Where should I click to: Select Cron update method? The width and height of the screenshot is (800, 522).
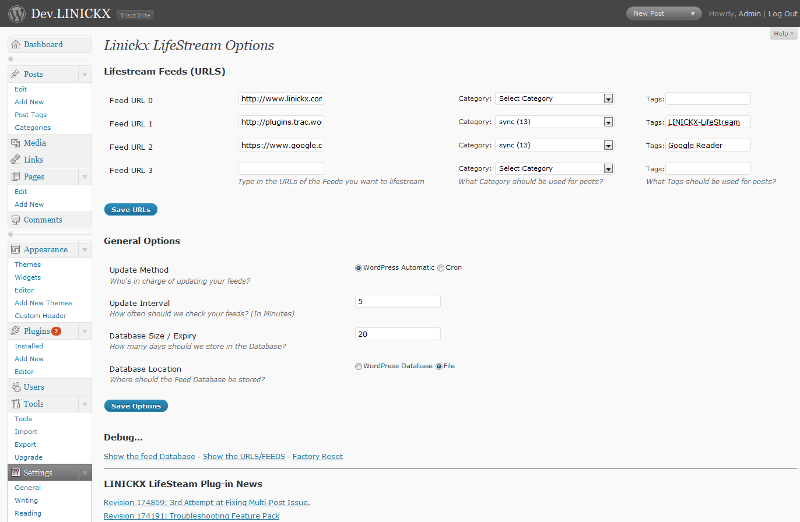440,268
